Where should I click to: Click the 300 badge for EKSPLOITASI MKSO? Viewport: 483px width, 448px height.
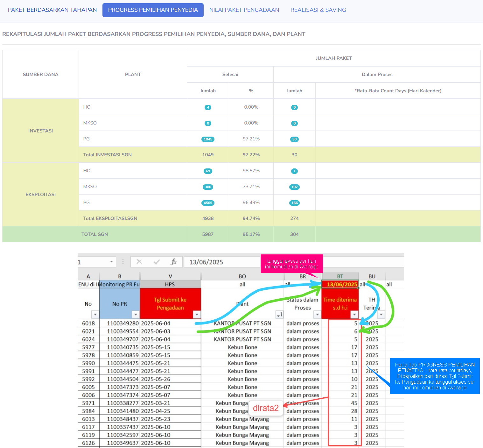point(208,187)
